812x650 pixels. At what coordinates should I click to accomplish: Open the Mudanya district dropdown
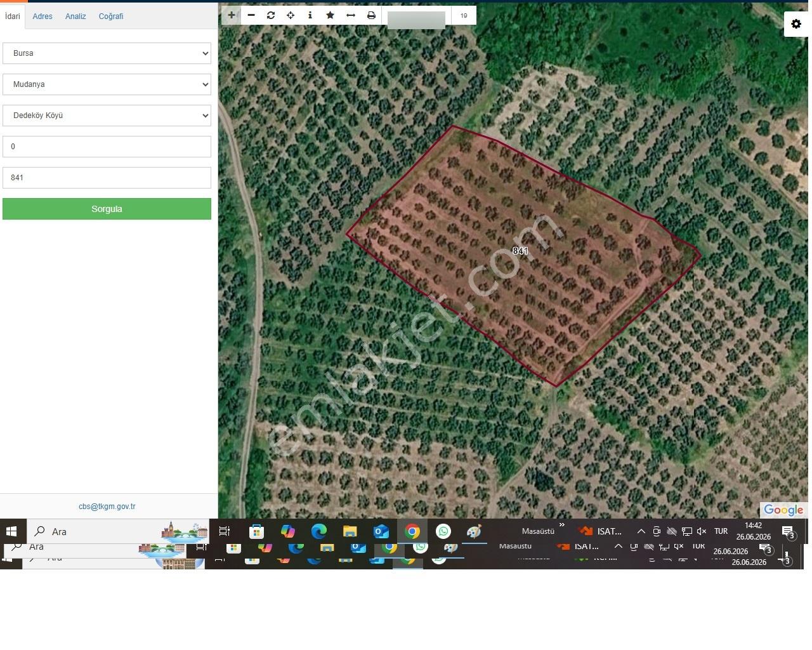click(x=107, y=84)
